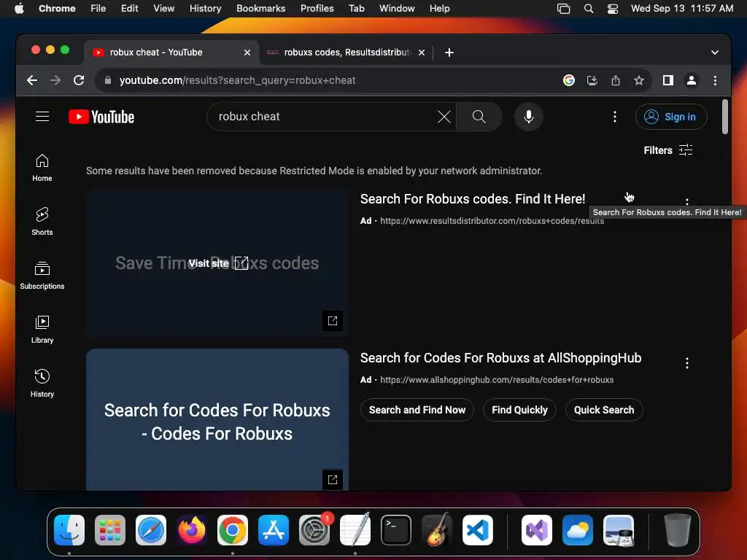This screenshot has width=747, height=560.
Task: Click the share page icon
Action: pos(616,80)
